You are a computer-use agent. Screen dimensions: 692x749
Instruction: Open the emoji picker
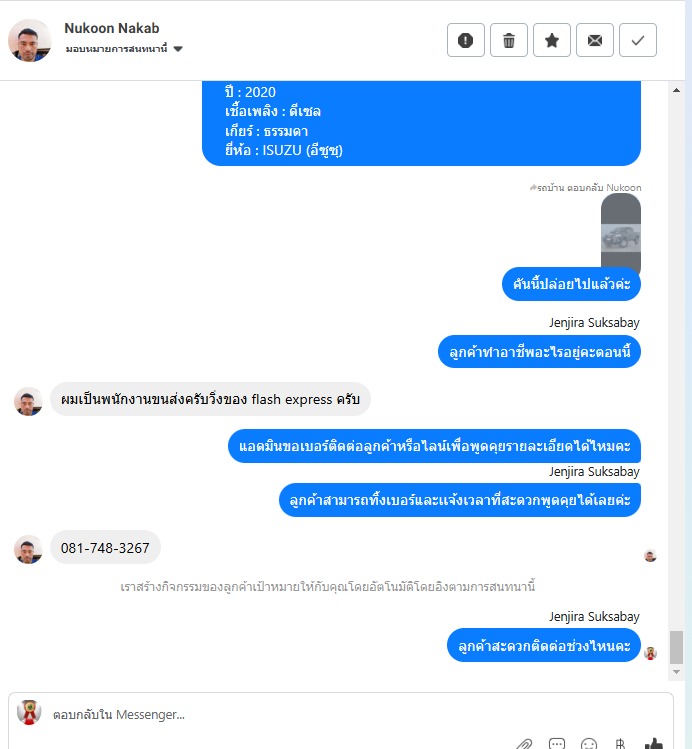(x=589, y=744)
